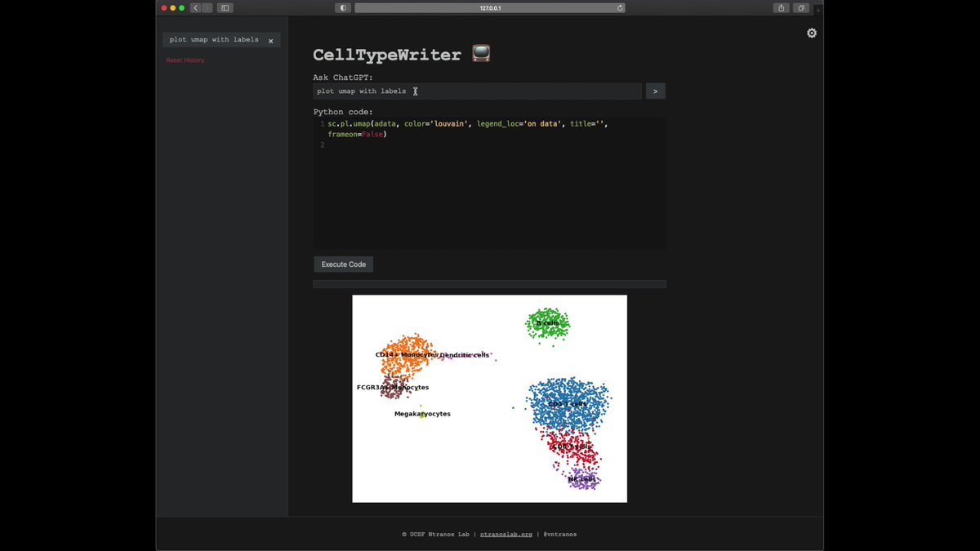Open the ntranoslab.org footer link
Image resolution: width=980 pixels, height=551 pixels.
[x=506, y=535]
